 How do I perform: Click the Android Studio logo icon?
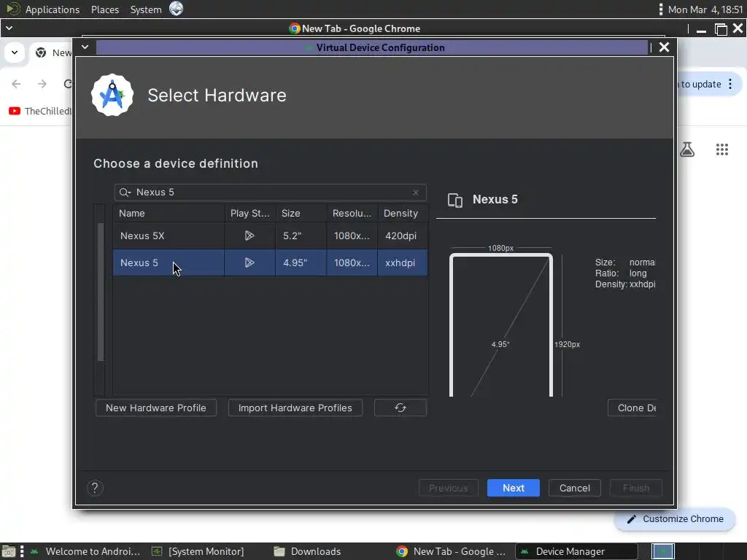pos(112,95)
